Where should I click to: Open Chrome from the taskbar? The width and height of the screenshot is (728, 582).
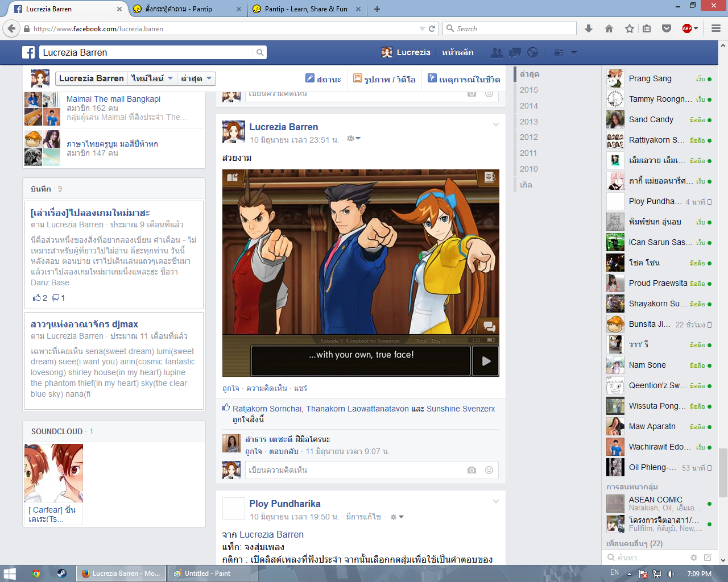point(36,573)
